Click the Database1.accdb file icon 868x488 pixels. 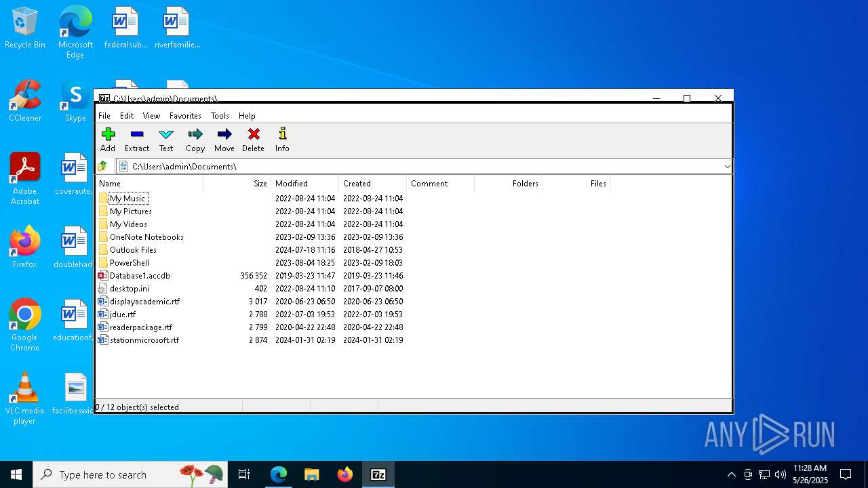102,276
